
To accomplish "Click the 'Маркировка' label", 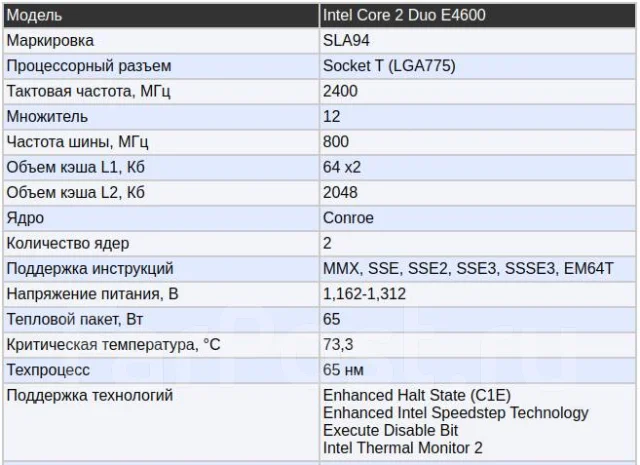I will (50, 41).
